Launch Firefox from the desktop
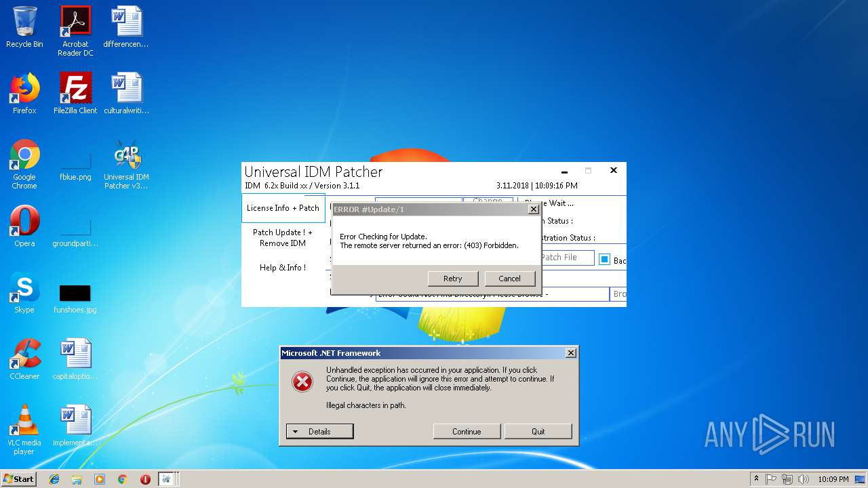This screenshot has width=868, height=488. click(24, 94)
